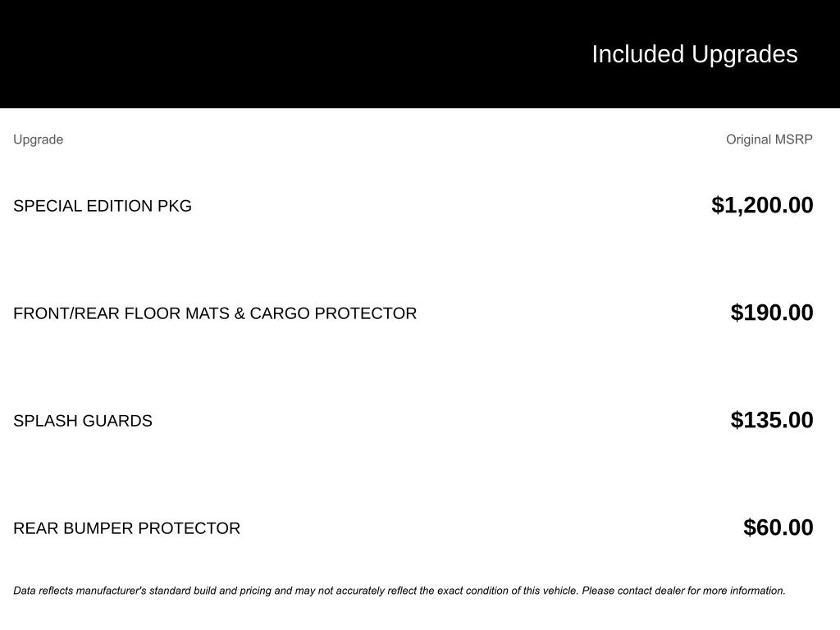
Task: Click the $190.00 price
Action: (x=772, y=313)
